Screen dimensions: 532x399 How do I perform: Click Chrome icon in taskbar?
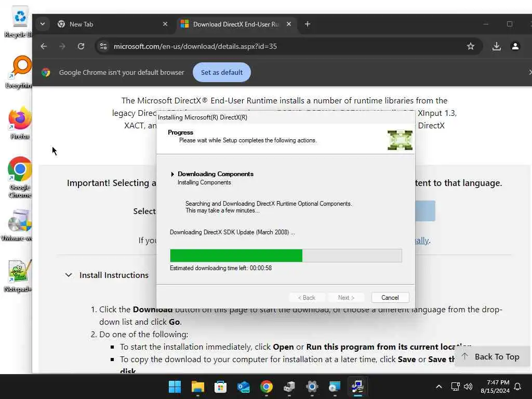(267, 387)
